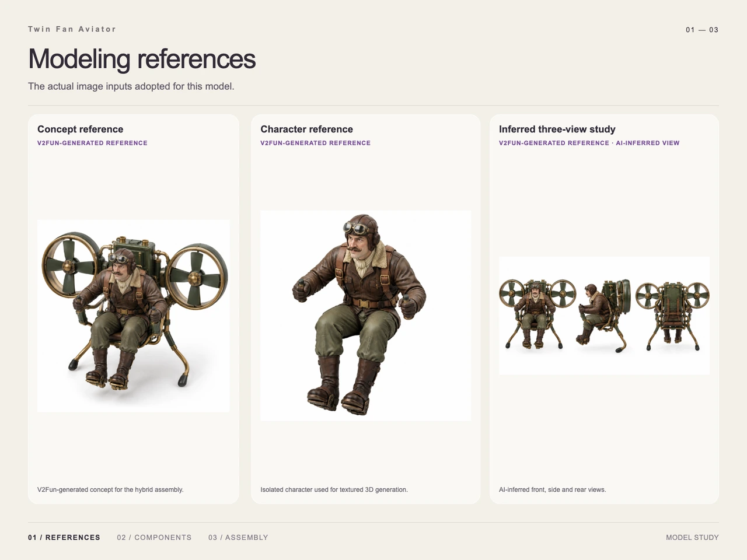This screenshot has width=747, height=560.
Task: Select the rear view of the aviator
Action: 672,316
